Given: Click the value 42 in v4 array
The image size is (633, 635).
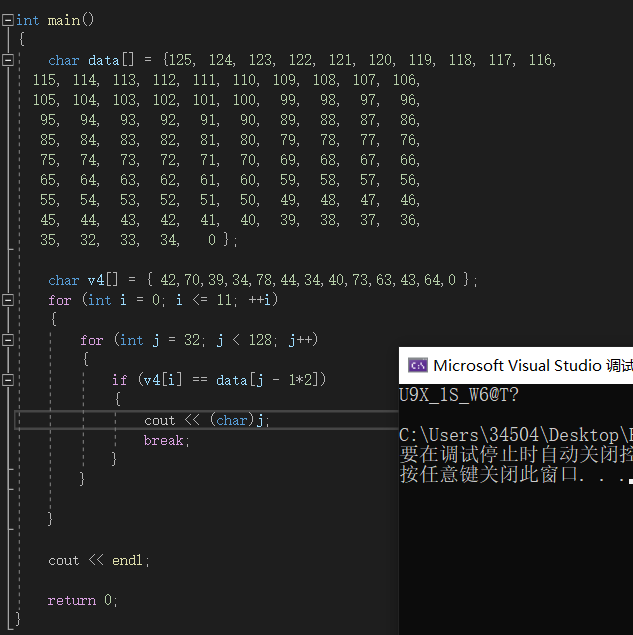Looking at the screenshot, I should pyautogui.click(x=168, y=280).
